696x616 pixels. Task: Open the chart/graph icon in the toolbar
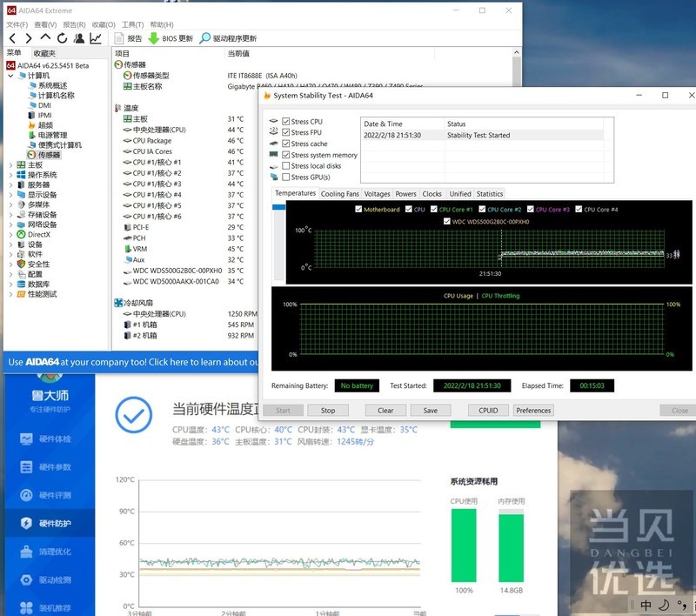(x=96, y=38)
